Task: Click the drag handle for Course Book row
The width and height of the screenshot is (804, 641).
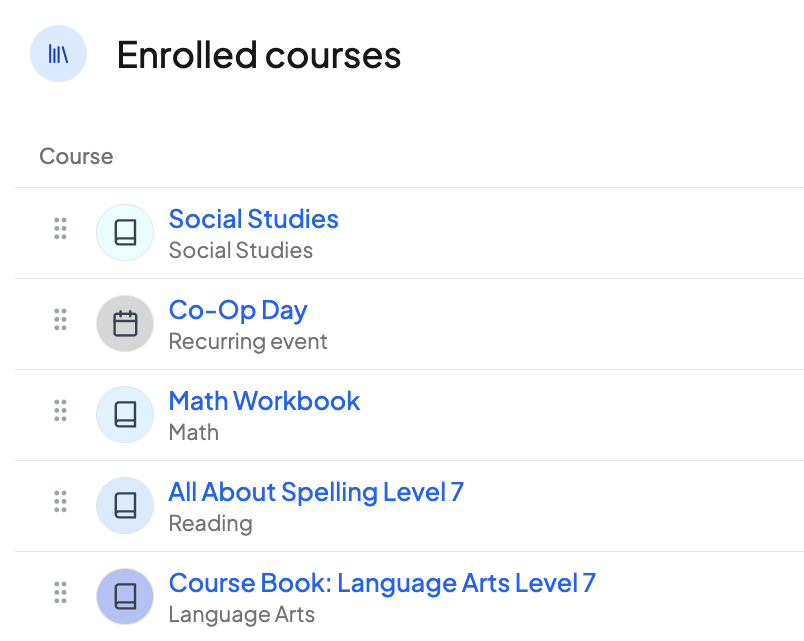Action: (60, 592)
